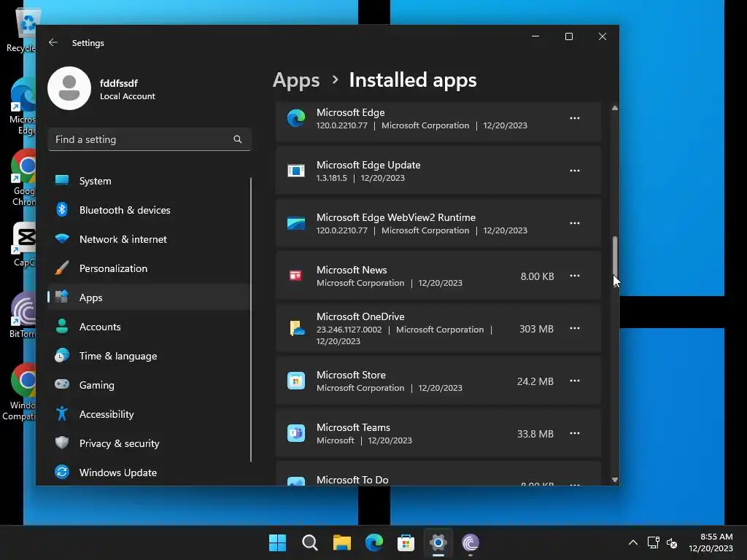Click the scroll up arrow of apps list
Viewport: 747px width, 560px height.
point(615,108)
